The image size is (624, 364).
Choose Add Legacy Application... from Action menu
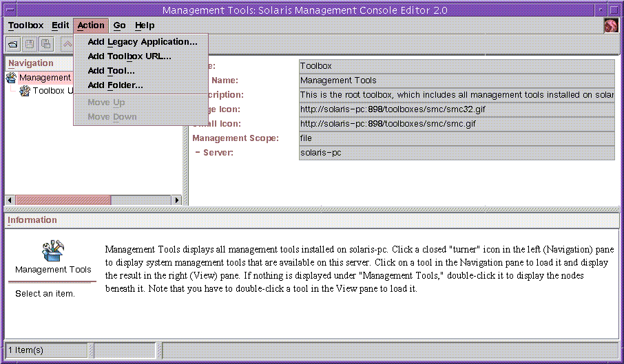tap(141, 42)
